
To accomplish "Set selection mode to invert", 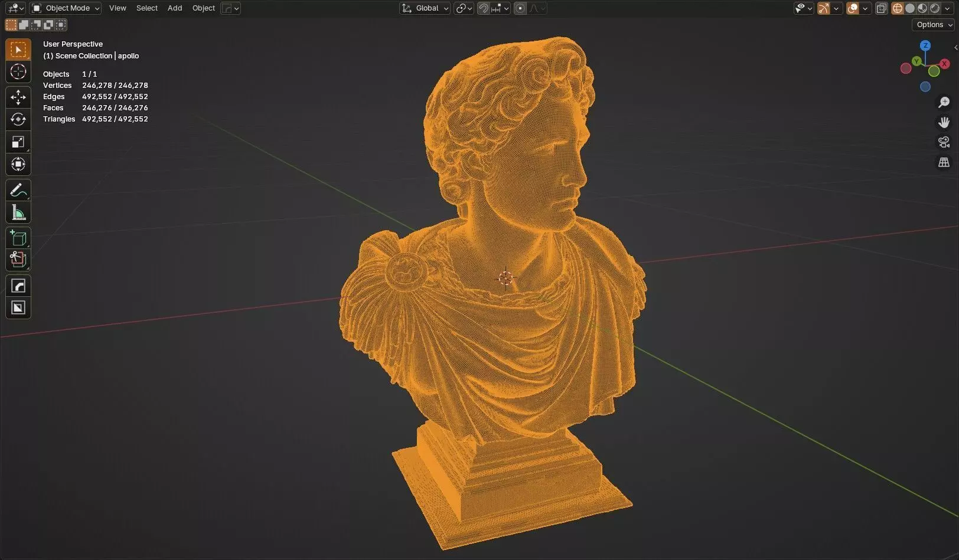I will (x=48, y=25).
